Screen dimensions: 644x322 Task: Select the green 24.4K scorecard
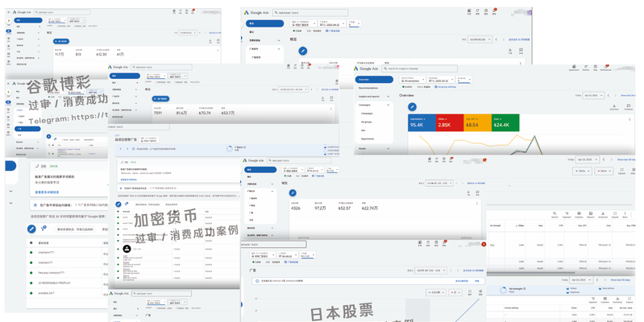coord(505,122)
